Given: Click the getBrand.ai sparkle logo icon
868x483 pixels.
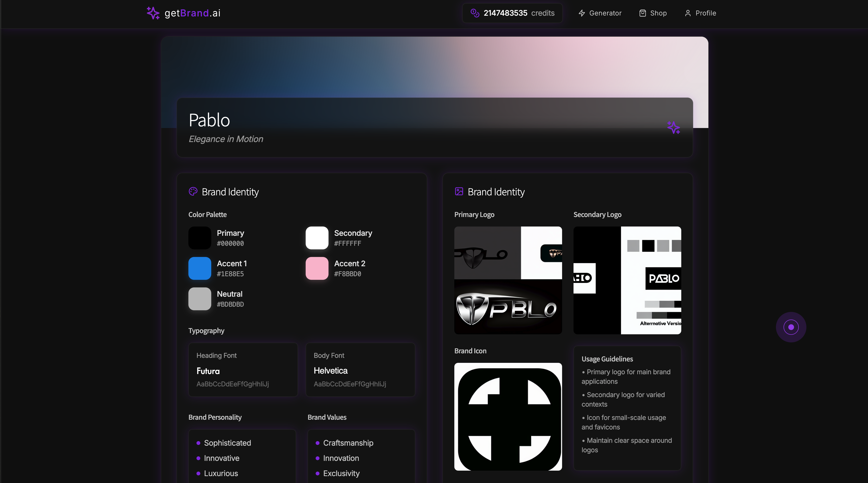Looking at the screenshot, I should (x=153, y=13).
